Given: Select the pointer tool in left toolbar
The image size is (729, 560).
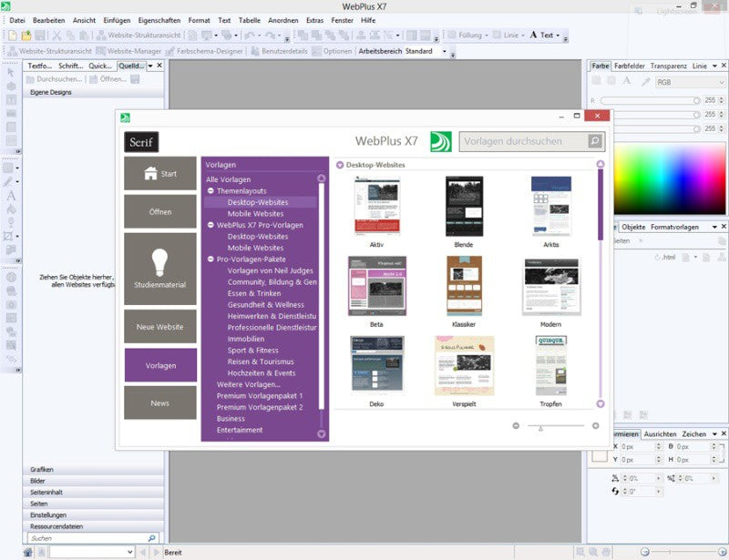Looking at the screenshot, I should 11,73.
